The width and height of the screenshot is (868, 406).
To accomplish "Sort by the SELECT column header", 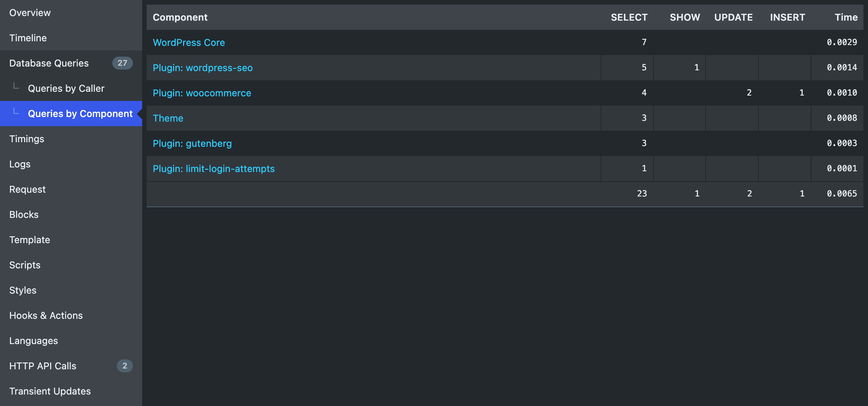I will point(629,17).
